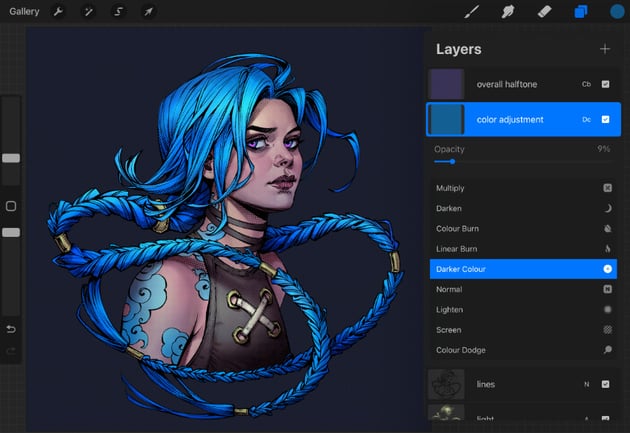This screenshot has height=433, width=630.
Task: Choose Darken blend mode
Action: tap(523, 208)
